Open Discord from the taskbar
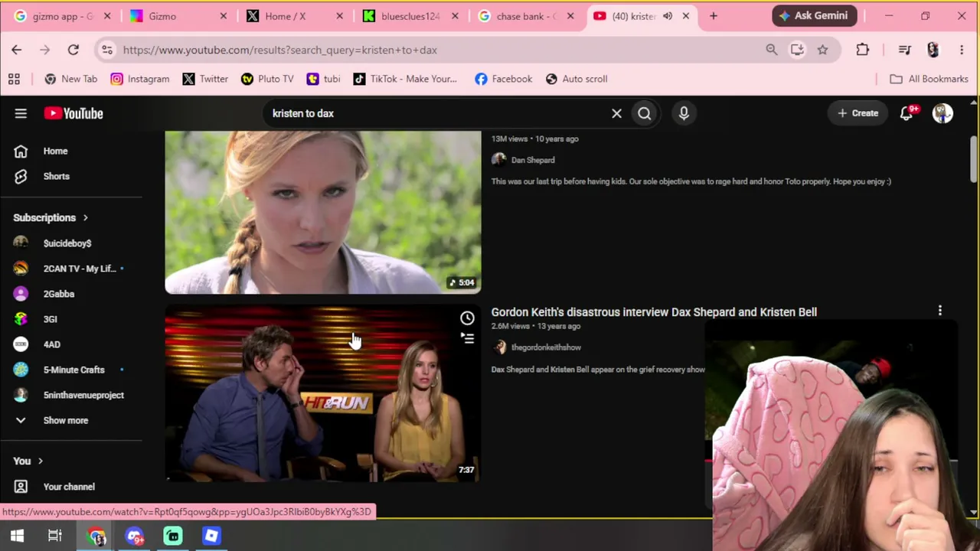The image size is (980, 551). tap(135, 536)
